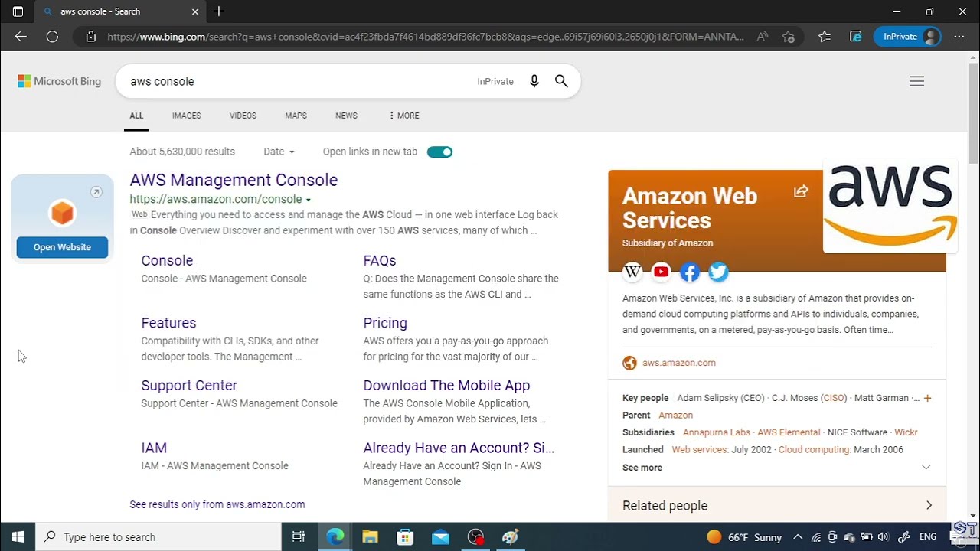The height and width of the screenshot is (551, 980).
Task: Open the IAM sublink
Action: click(154, 448)
